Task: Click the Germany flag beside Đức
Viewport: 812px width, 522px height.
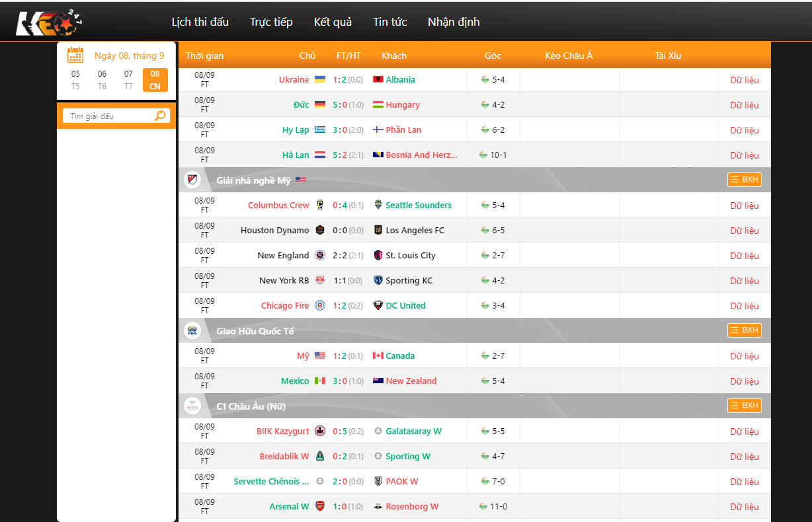Action: [x=320, y=104]
